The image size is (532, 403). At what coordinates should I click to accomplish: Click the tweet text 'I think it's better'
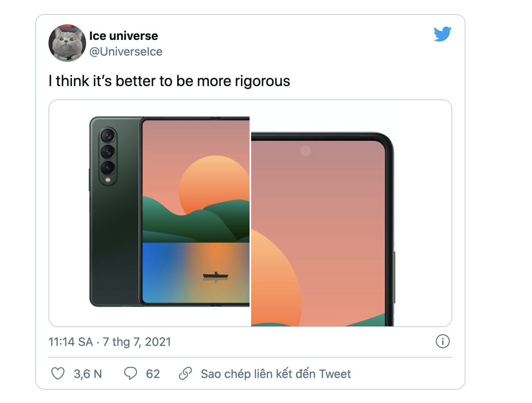coord(169,81)
